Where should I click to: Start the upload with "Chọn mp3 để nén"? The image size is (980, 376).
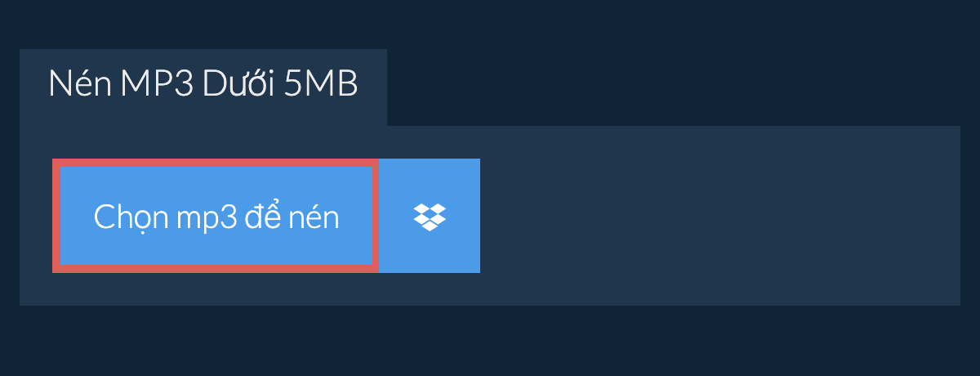tap(216, 216)
